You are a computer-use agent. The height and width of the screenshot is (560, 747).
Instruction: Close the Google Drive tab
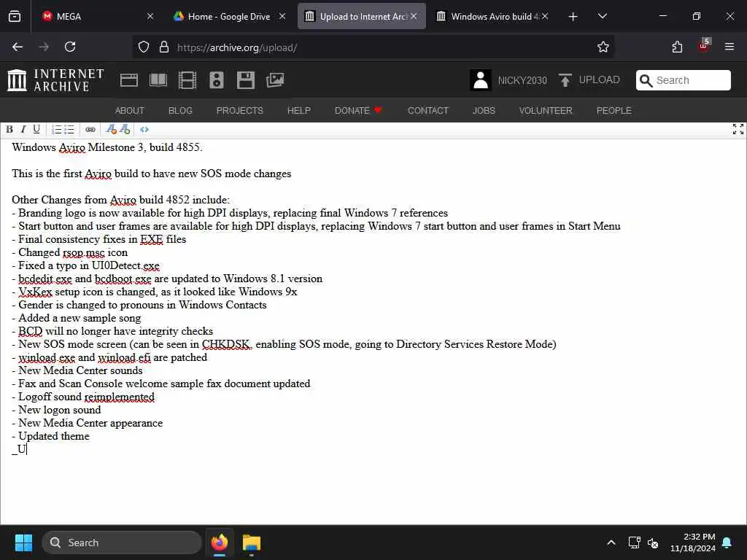pos(282,16)
